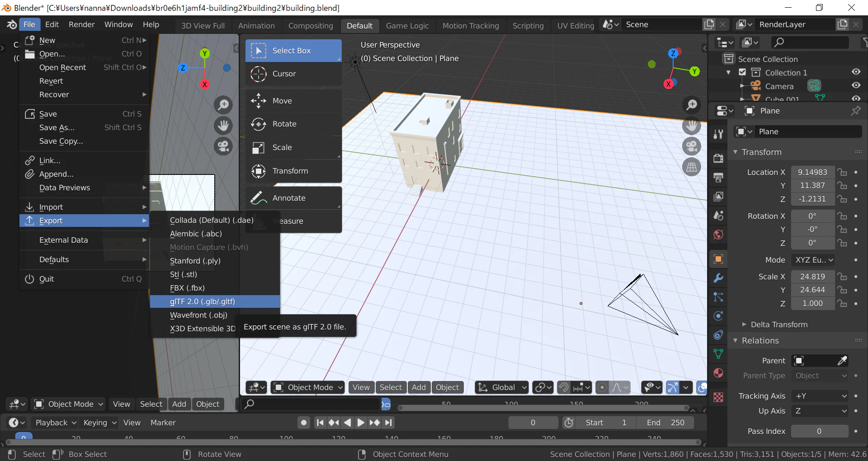This screenshot has height=461, width=868.
Task: Activate the Move tool
Action: pyautogui.click(x=293, y=101)
